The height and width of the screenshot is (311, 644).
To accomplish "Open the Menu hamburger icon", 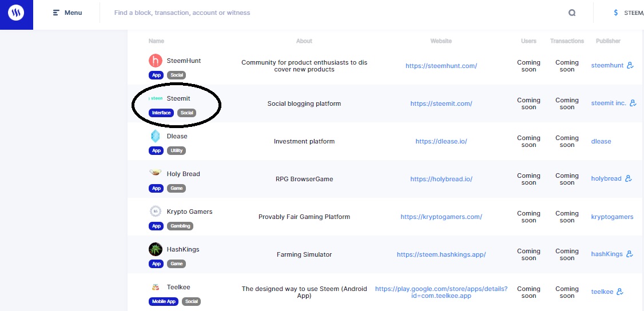I will coord(56,13).
